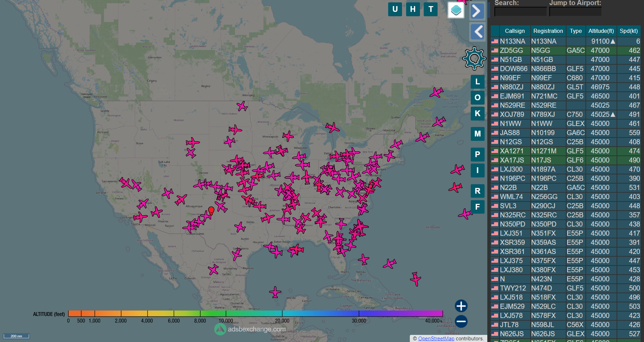Click the aircraft icon near Los Angeles
Viewport: 644px width, 342px height.
click(140, 217)
